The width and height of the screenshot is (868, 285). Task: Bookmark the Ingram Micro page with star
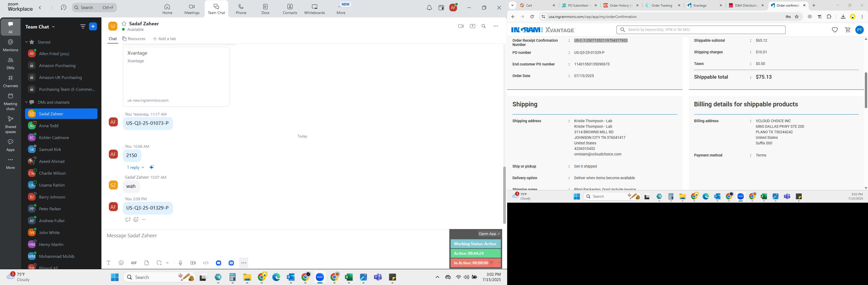(x=797, y=17)
